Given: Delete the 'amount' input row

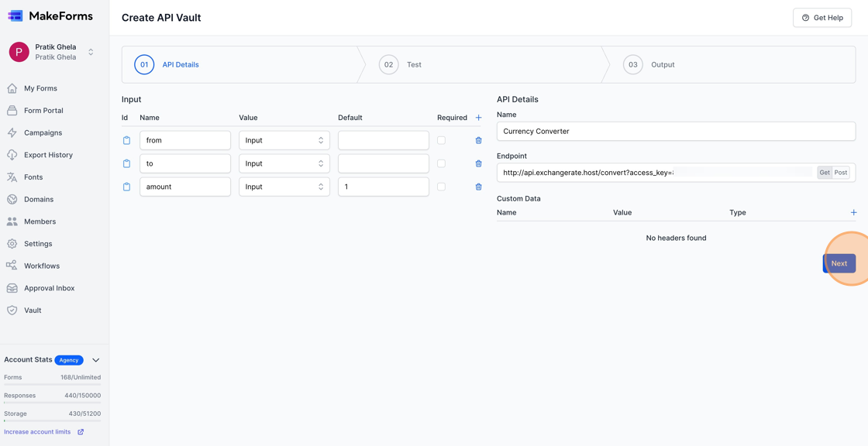Looking at the screenshot, I should coord(478,187).
